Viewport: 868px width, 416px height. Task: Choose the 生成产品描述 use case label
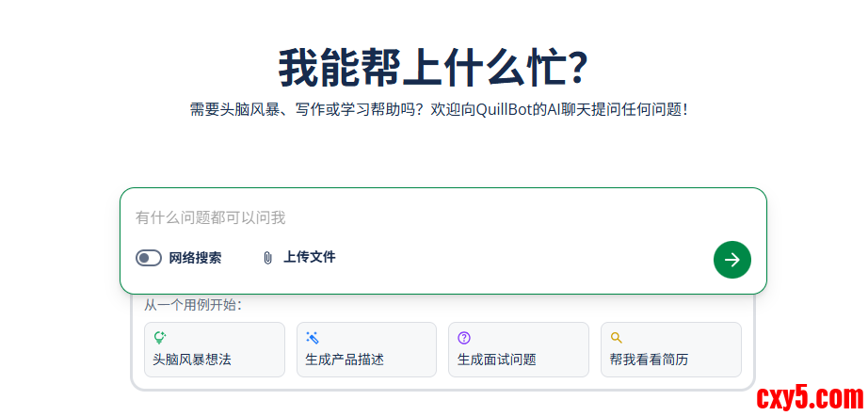coord(345,360)
